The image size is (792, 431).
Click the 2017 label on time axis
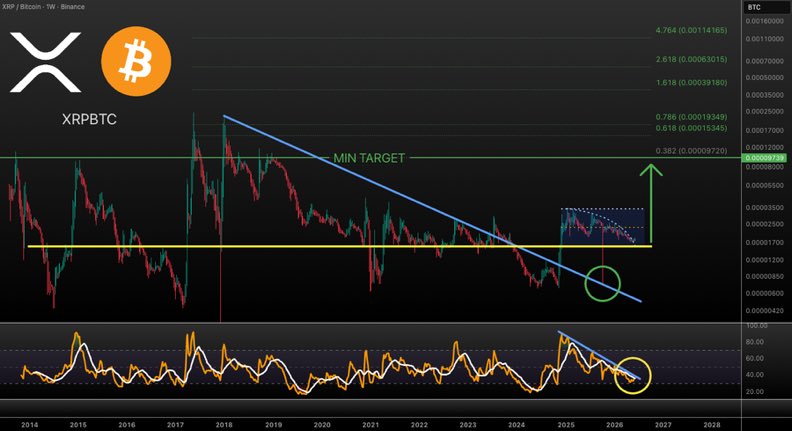[175, 425]
